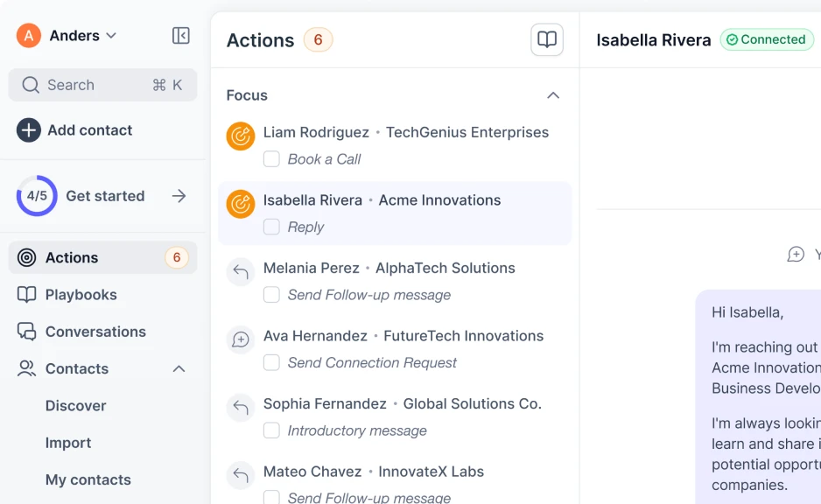Click the Hi Isabella message bubble

coord(759,398)
